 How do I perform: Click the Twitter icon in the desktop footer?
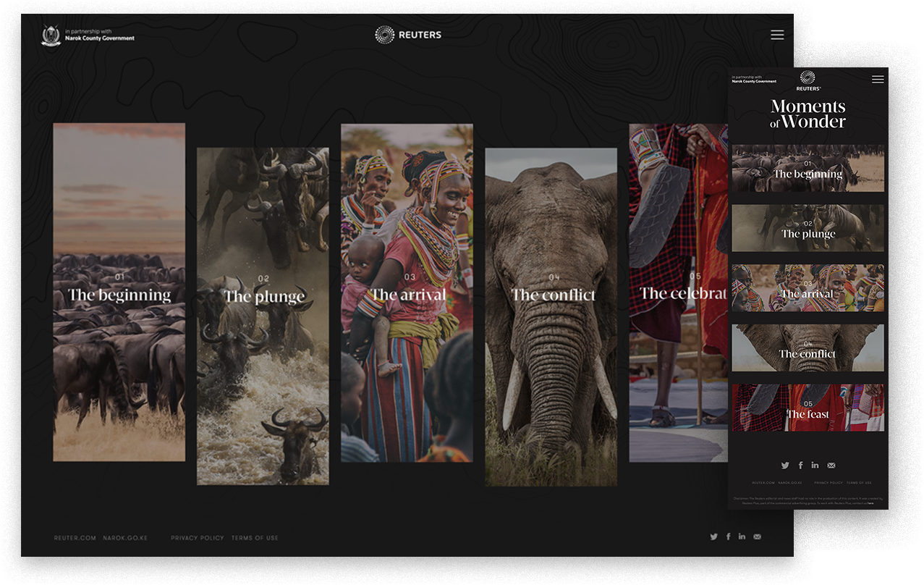(x=713, y=536)
